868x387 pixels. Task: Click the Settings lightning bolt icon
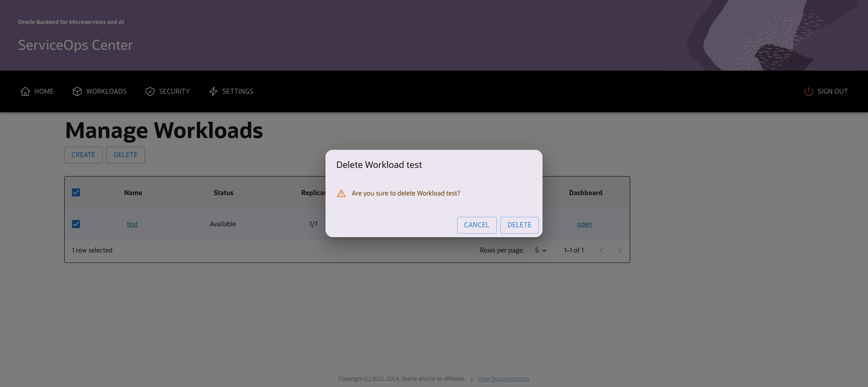tap(213, 91)
